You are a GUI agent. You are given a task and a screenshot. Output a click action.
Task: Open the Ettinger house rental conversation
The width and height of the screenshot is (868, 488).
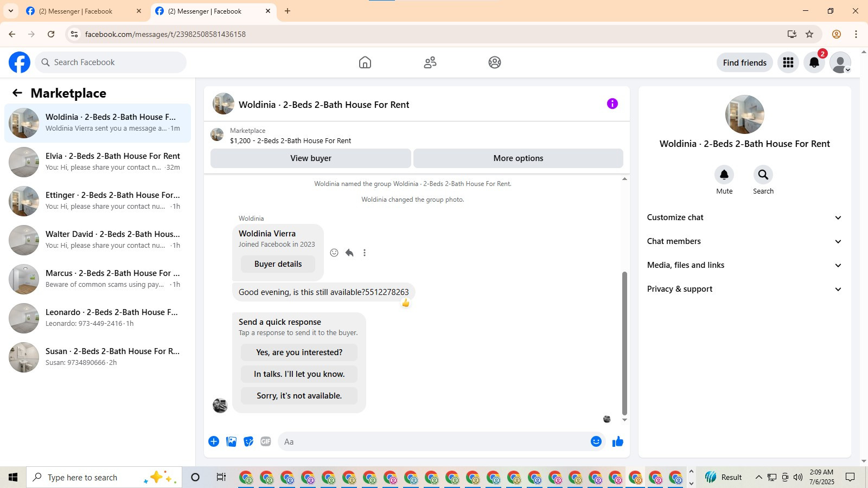coord(98,201)
